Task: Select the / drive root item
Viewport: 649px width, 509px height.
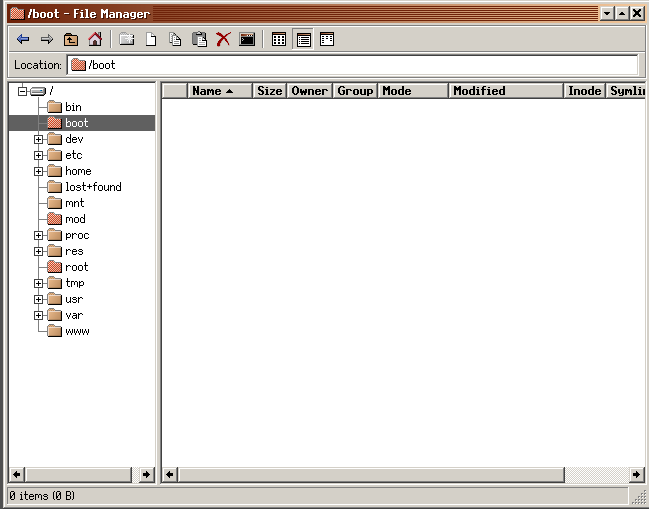Action: click(42, 91)
